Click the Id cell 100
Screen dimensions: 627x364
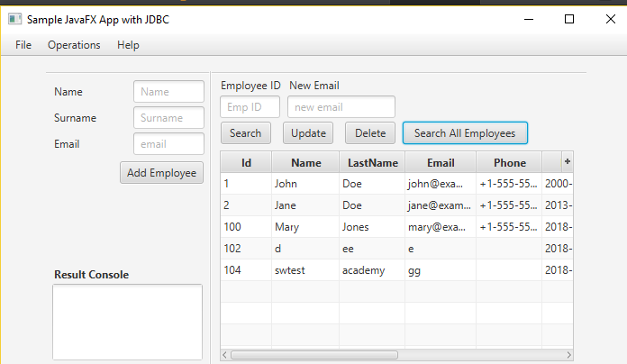pyautogui.click(x=246, y=227)
